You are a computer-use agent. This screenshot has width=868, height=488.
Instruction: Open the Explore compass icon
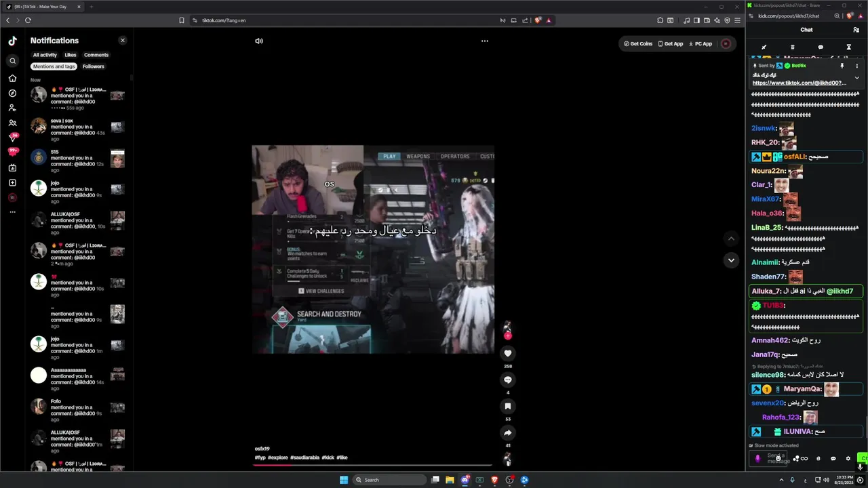(12, 93)
